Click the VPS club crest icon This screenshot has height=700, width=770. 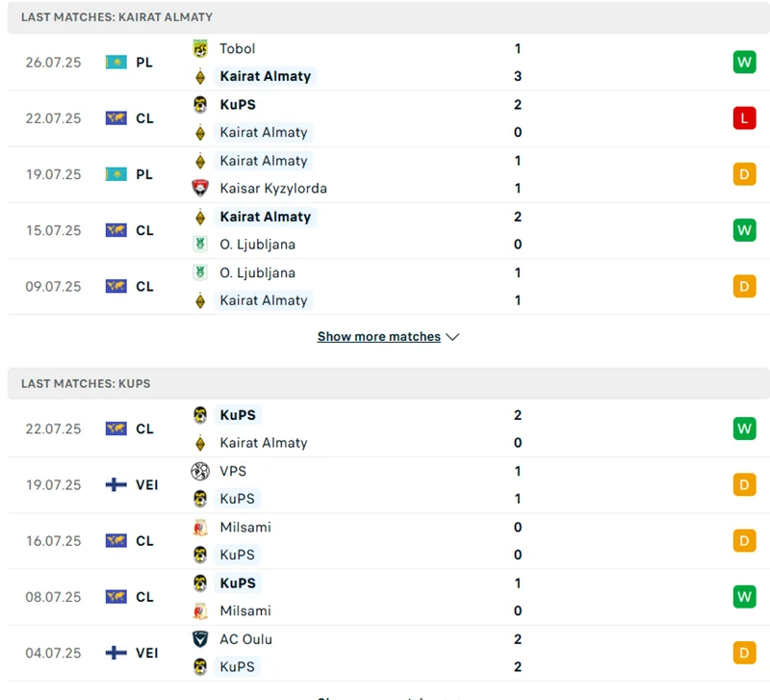pyautogui.click(x=200, y=471)
